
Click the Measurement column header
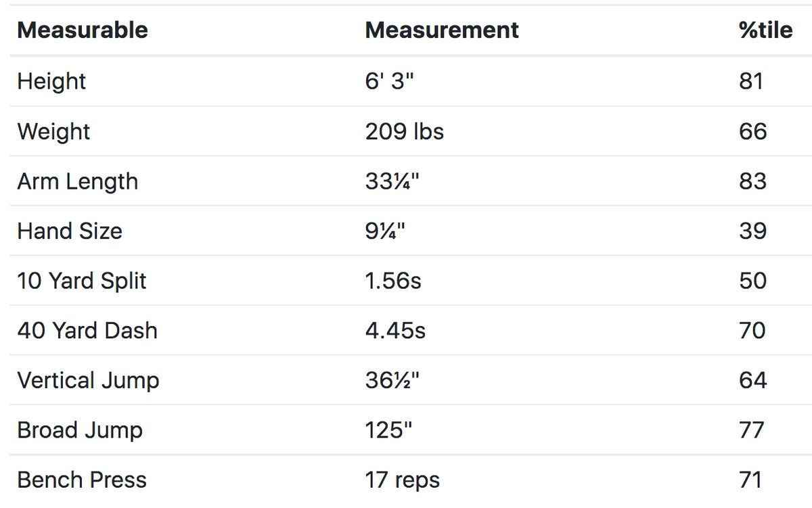pyautogui.click(x=442, y=30)
